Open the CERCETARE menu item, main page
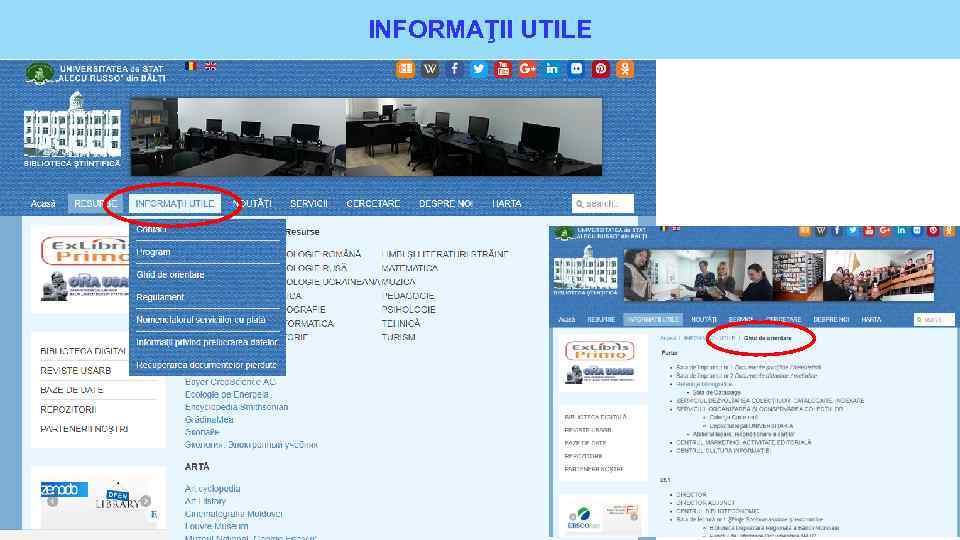Screen dimensions: 960x540 [373, 203]
